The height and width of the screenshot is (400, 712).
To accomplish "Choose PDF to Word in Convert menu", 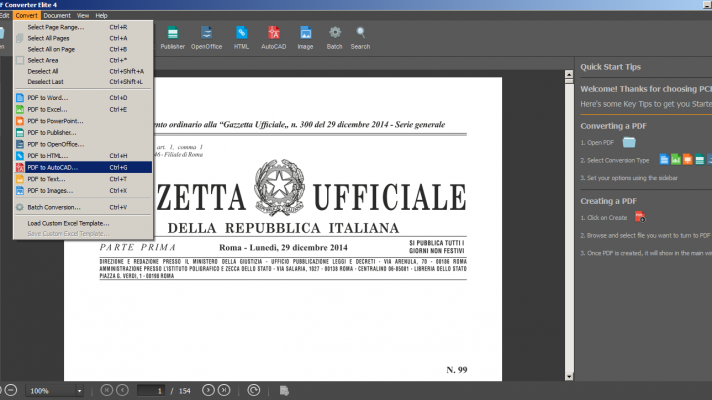I will pos(49,98).
